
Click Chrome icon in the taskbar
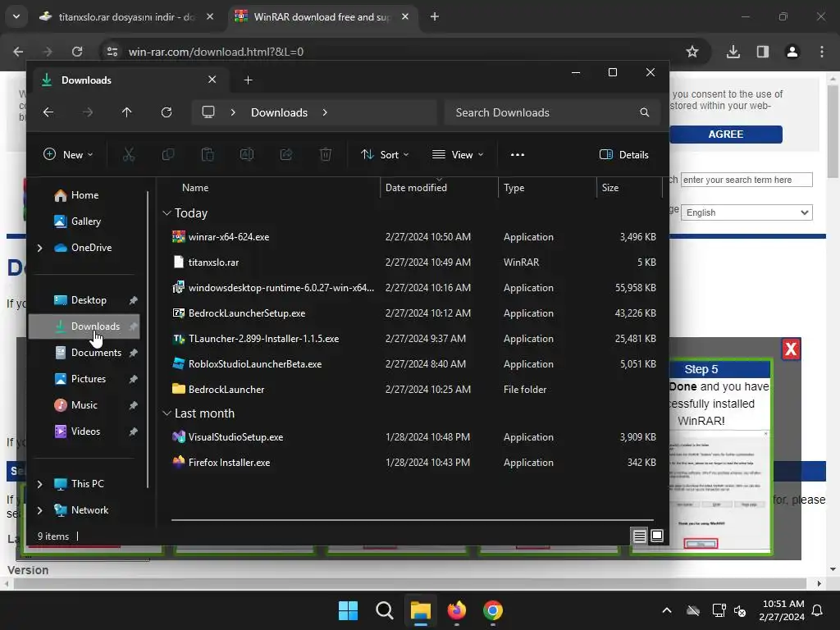[x=492, y=610]
